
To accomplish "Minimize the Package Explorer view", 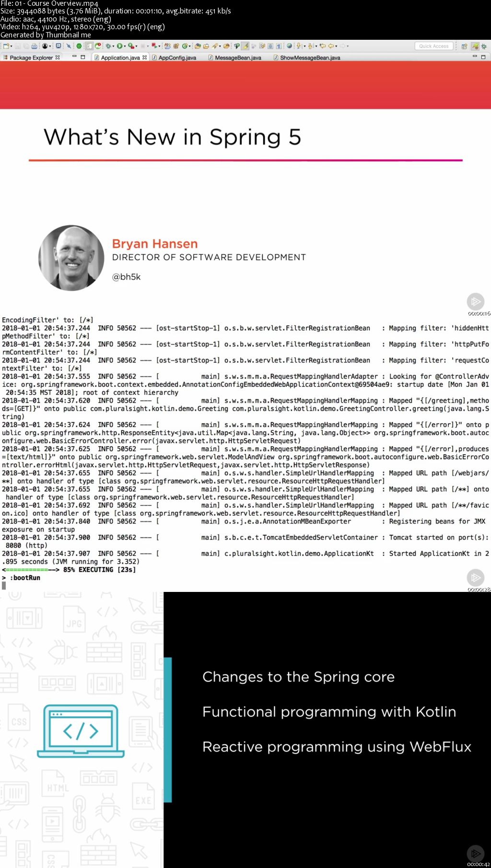I will 74,57.
